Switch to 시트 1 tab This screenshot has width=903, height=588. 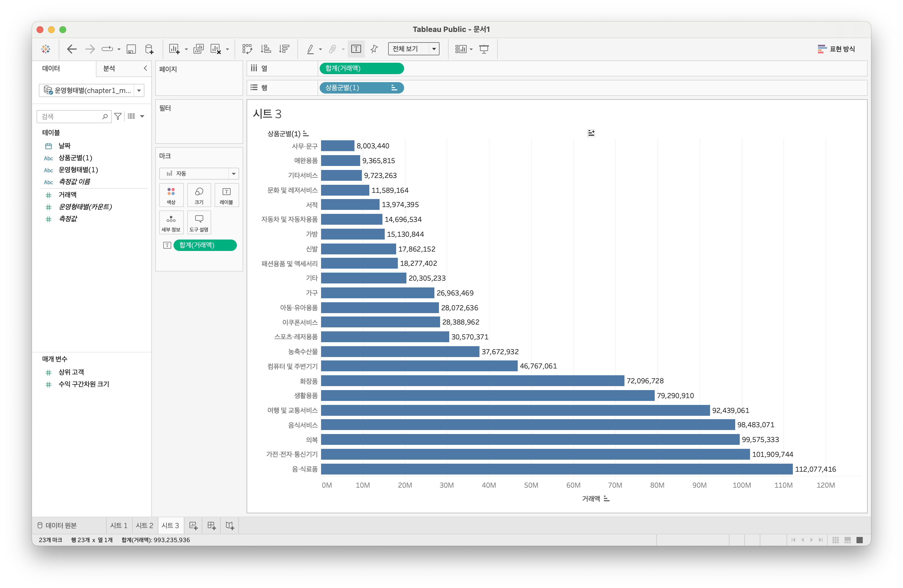[119, 526]
